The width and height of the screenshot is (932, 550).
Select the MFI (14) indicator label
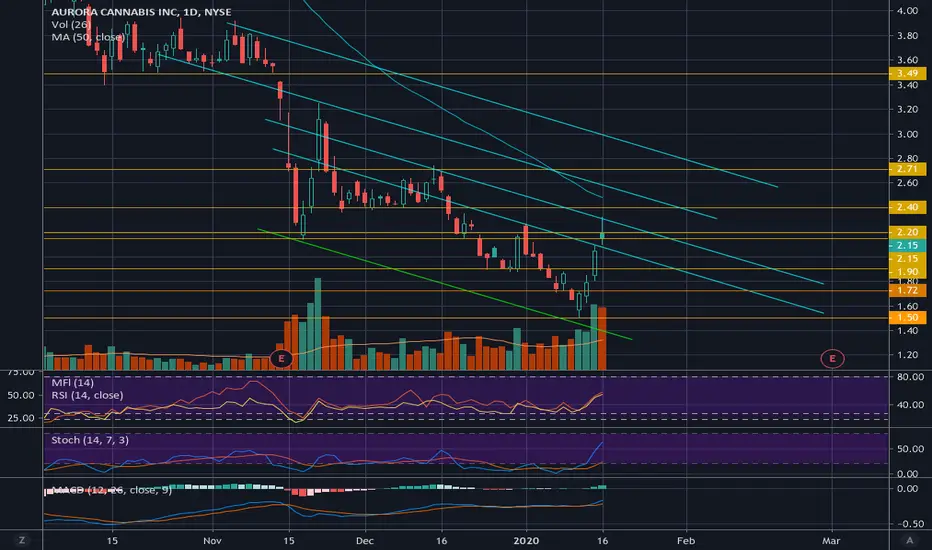[x=73, y=382]
